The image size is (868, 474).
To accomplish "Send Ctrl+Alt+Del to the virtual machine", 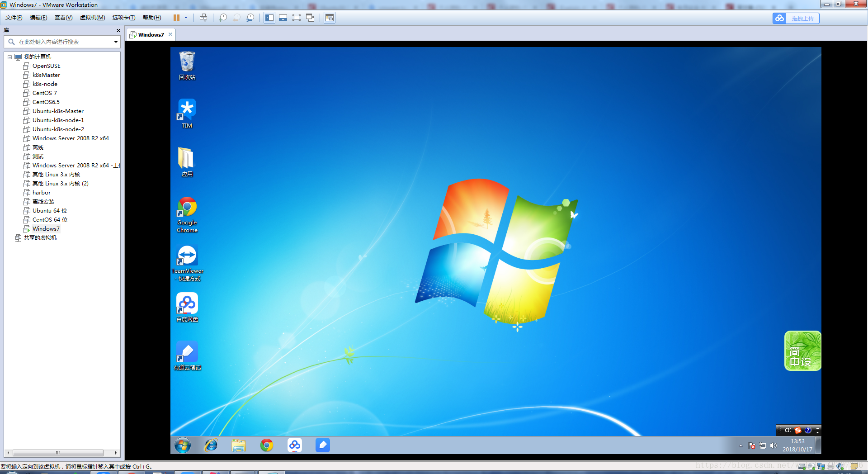I will point(203,18).
